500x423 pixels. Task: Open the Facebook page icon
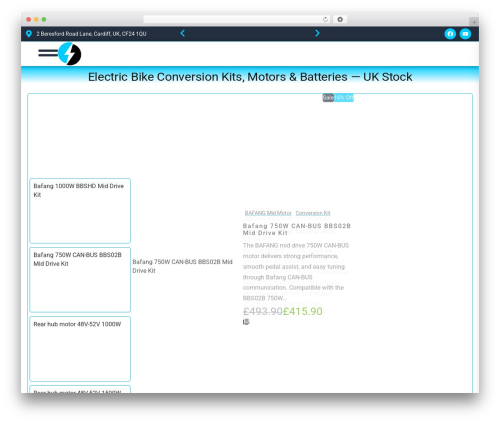450,34
